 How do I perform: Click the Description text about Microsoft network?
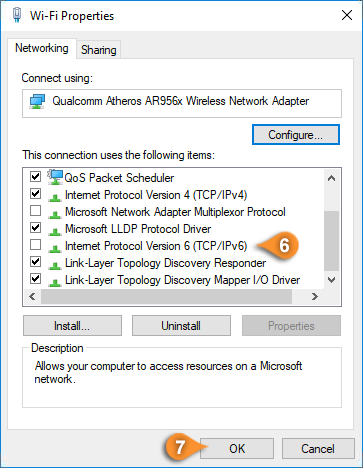(168, 372)
